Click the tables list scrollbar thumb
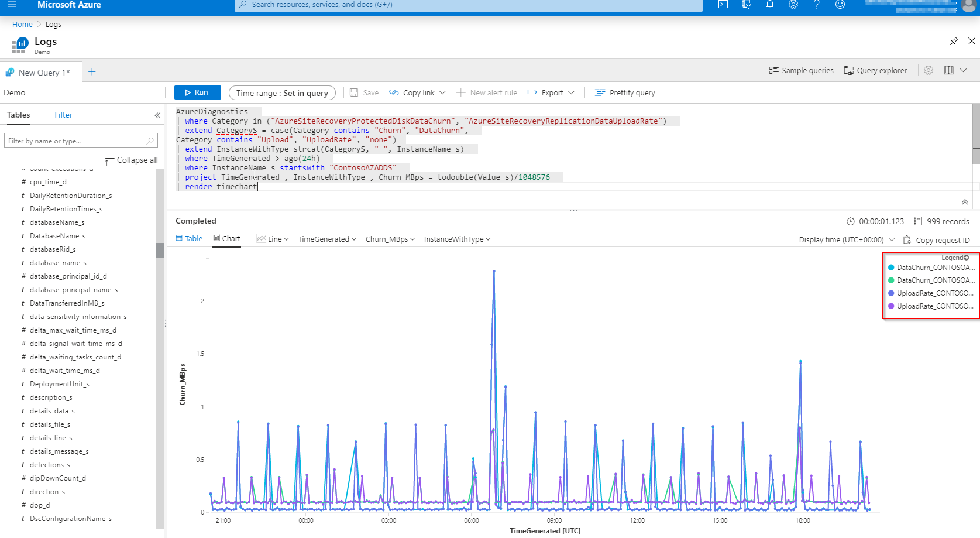The height and width of the screenshot is (538, 980). tap(160, 250)
